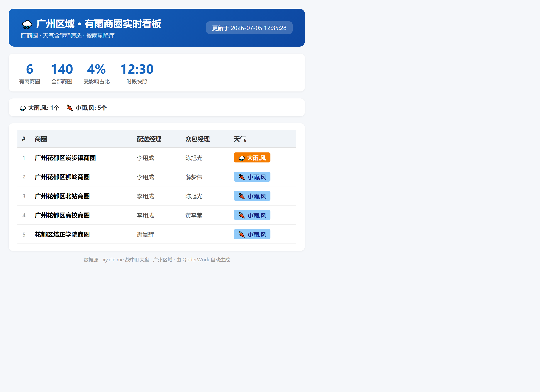Click 谢景辉 in the 培正学院商圈 row
The width and height of the screenshot is (540, 392).
(145, 235)
